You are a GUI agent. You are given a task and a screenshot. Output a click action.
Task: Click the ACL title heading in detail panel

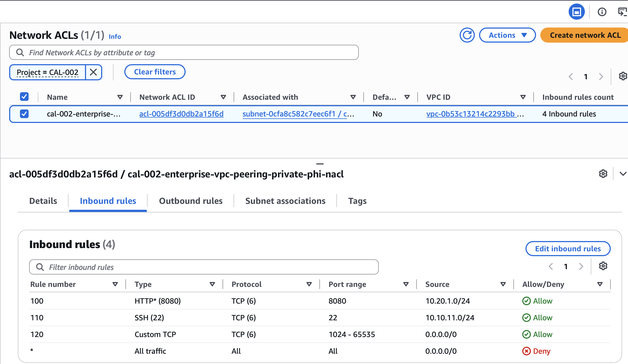point(176,174)
